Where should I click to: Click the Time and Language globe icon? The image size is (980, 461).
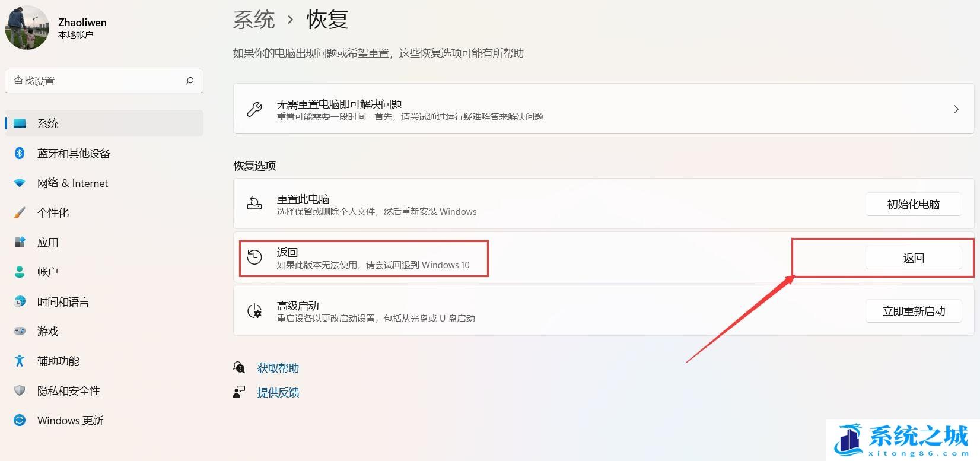tap(20, 301)
